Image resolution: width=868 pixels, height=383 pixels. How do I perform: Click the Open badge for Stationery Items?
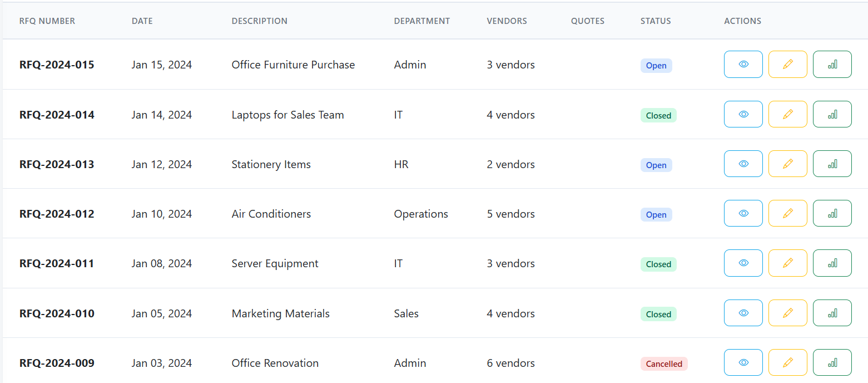656,165
